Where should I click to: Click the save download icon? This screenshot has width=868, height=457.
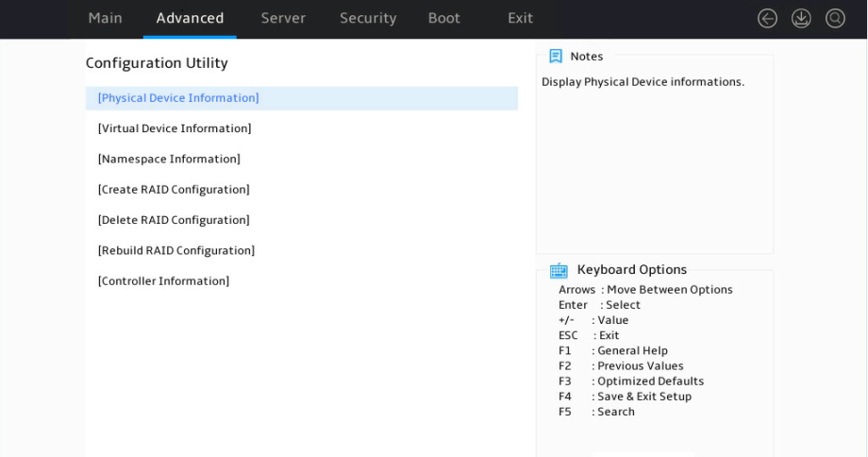click(801, 18)
